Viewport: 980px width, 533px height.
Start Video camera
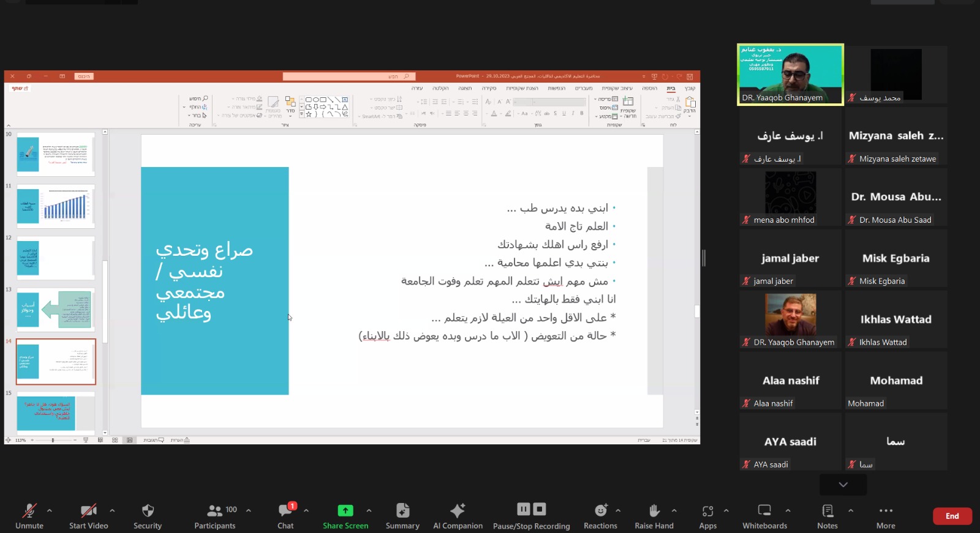(88, 511)
